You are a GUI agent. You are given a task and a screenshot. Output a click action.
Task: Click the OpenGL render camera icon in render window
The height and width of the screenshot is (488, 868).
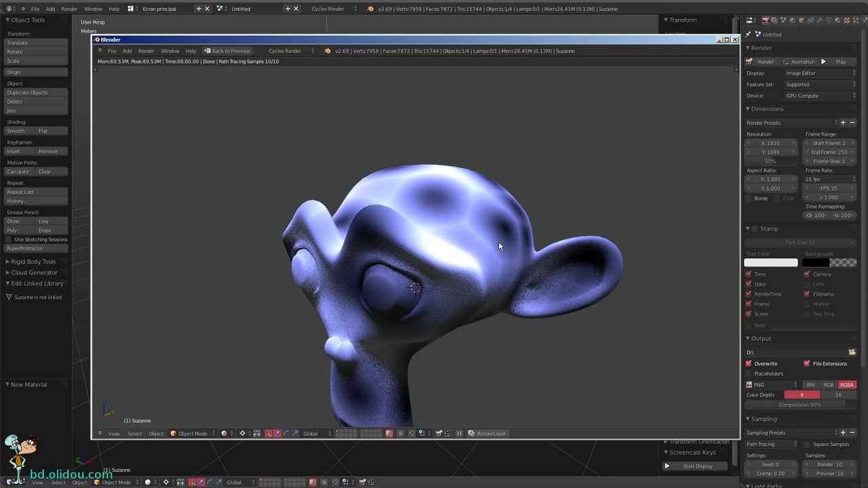tap(439, 434)
